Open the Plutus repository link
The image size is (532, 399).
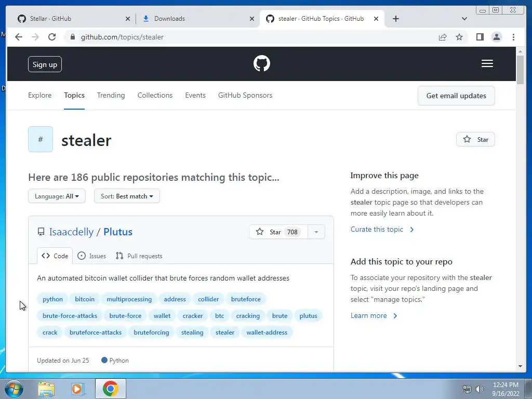(118, 232)
